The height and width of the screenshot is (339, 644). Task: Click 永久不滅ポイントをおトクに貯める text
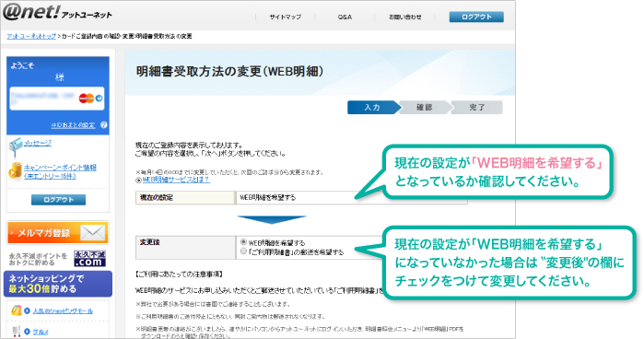pos(38,259)
